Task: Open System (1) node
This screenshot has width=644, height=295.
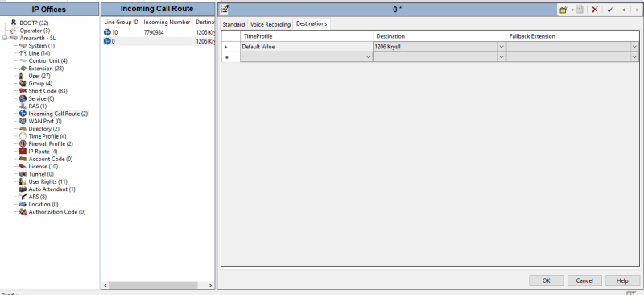Action: (x=42, y=46)
